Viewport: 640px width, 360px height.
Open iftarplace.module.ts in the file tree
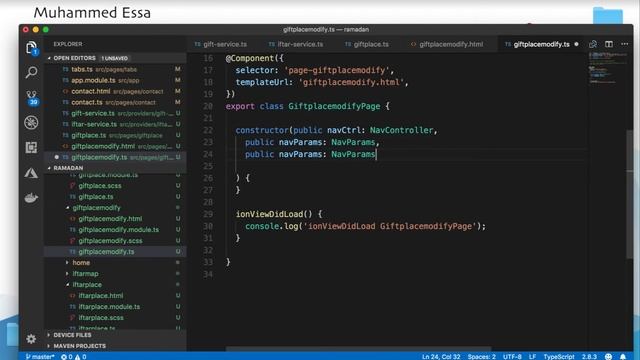116,307
